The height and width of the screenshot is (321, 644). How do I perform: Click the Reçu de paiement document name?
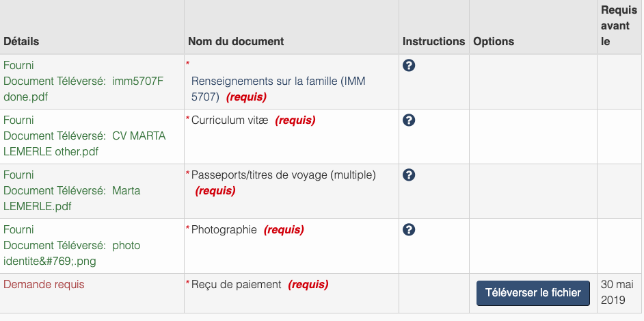(237, 285)
